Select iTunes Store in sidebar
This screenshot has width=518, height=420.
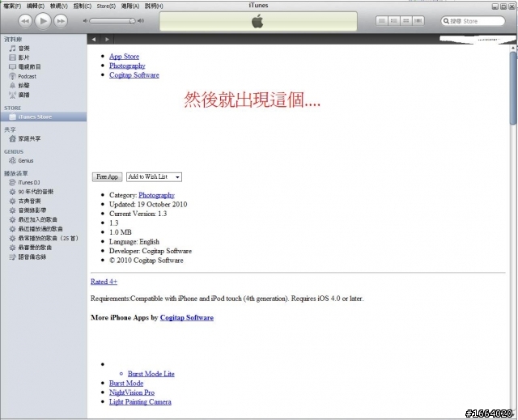(43, 117)
